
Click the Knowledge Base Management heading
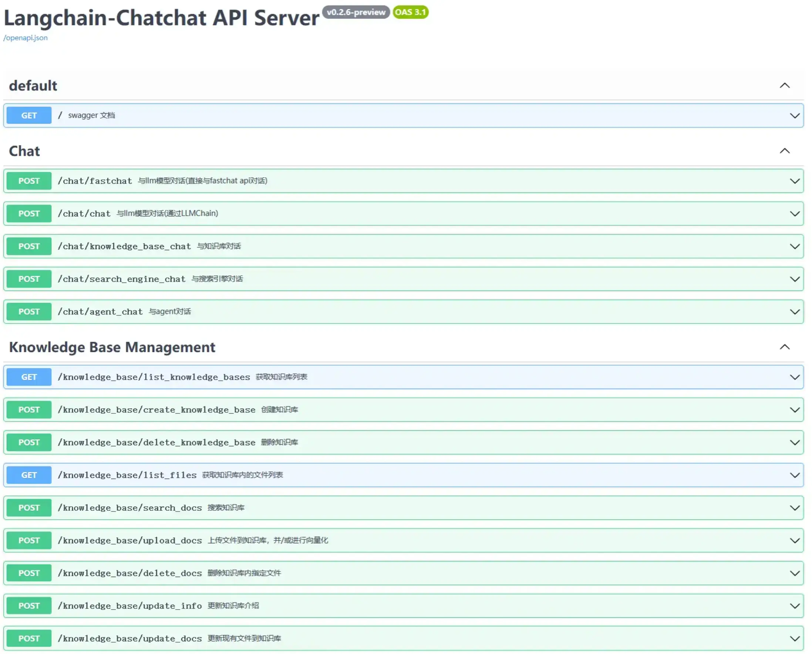112,347
